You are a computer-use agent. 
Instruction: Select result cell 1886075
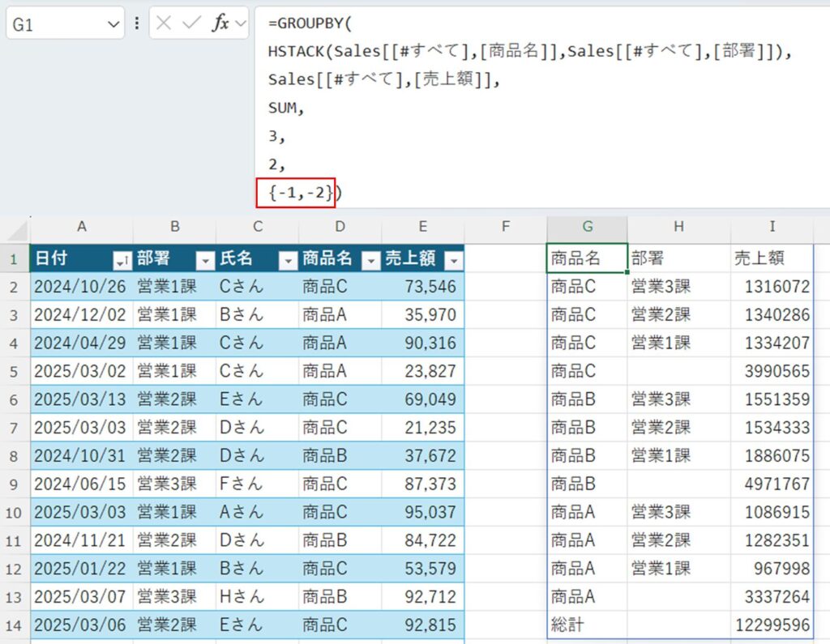(772, 455)
